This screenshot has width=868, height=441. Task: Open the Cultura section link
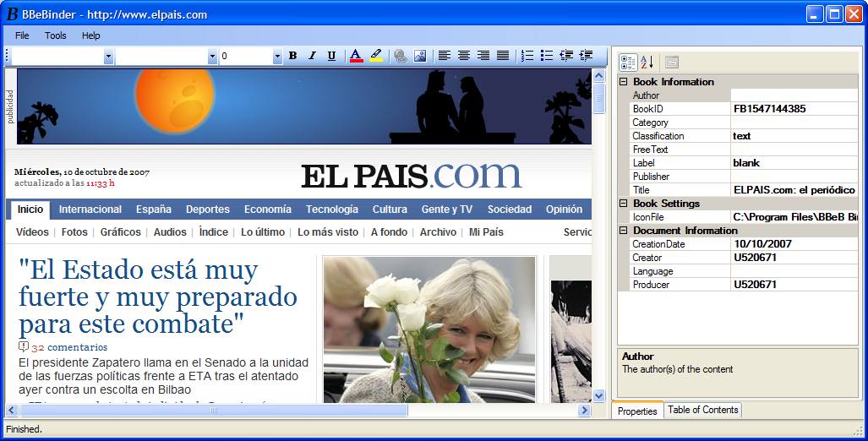click(x=390, y=210)
